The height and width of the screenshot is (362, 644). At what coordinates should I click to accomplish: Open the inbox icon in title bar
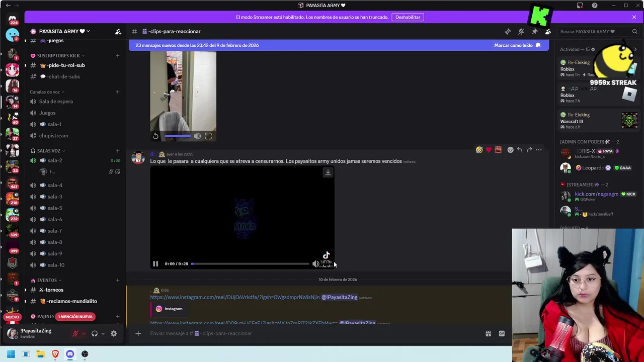[580, 6]
